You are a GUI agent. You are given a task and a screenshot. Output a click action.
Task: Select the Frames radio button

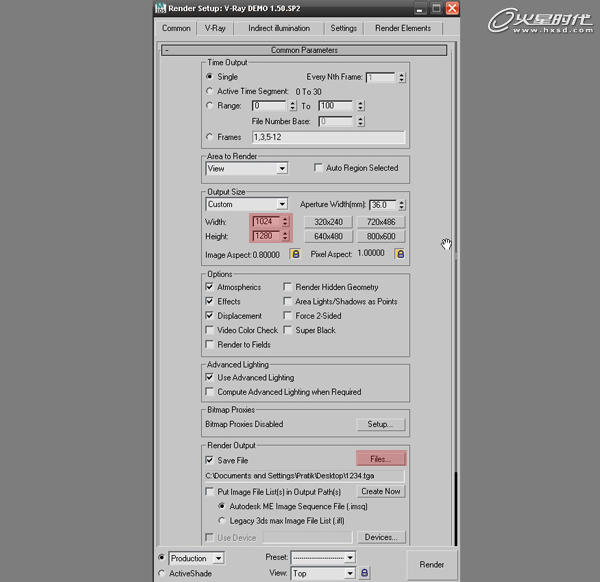[209, 137]
